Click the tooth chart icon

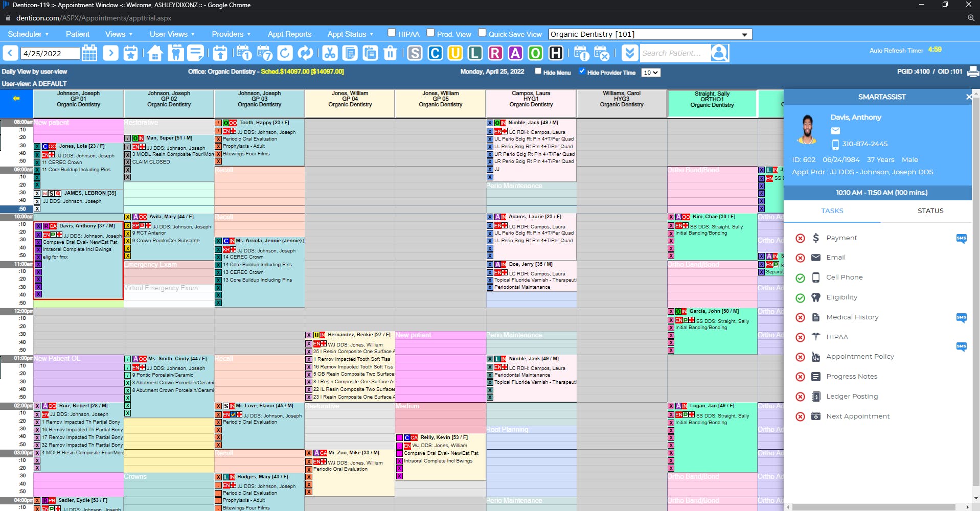pyautogui.click(x=175, y=53)
